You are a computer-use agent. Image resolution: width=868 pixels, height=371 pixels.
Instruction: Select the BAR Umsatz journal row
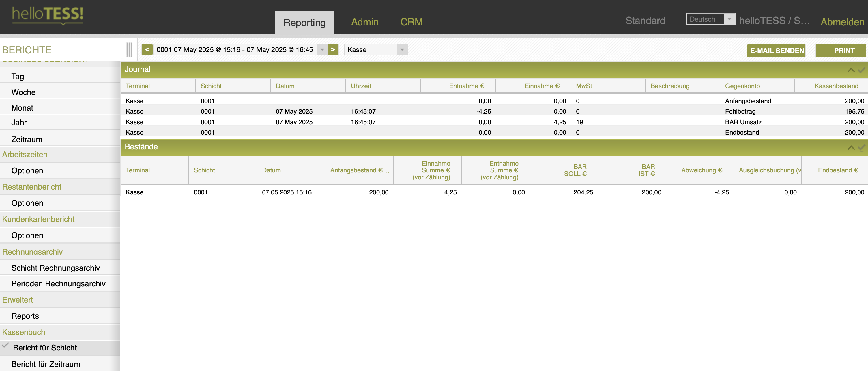tap(494, 122)
